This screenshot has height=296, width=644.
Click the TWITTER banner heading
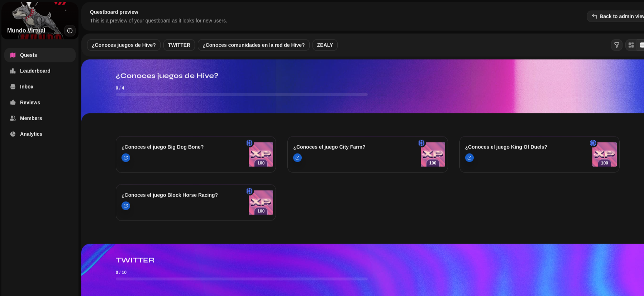(x=135, y=260)
